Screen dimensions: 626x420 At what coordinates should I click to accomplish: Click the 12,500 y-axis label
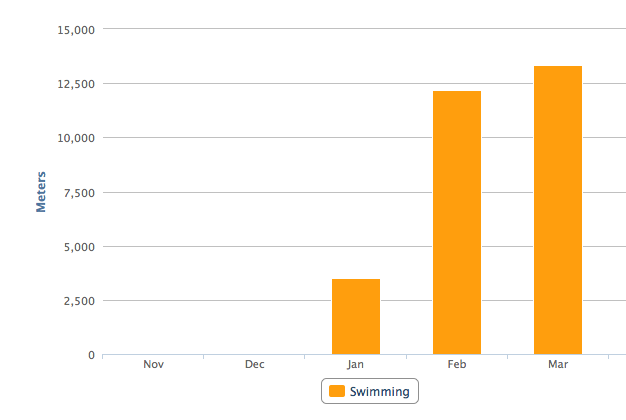coord(76,83)
